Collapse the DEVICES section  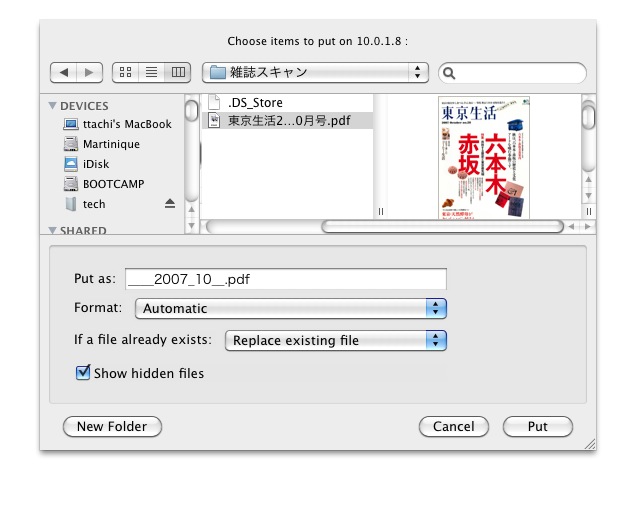[x=53, y=106]
